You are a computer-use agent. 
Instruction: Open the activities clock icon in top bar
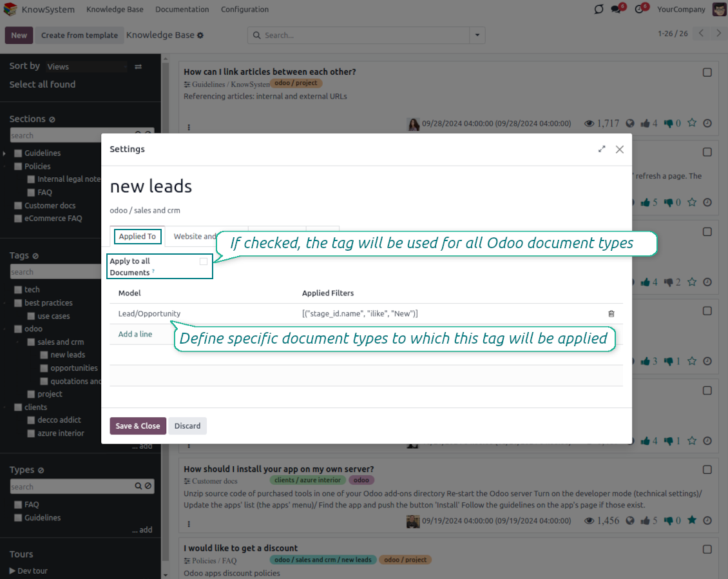coord(640,9)
